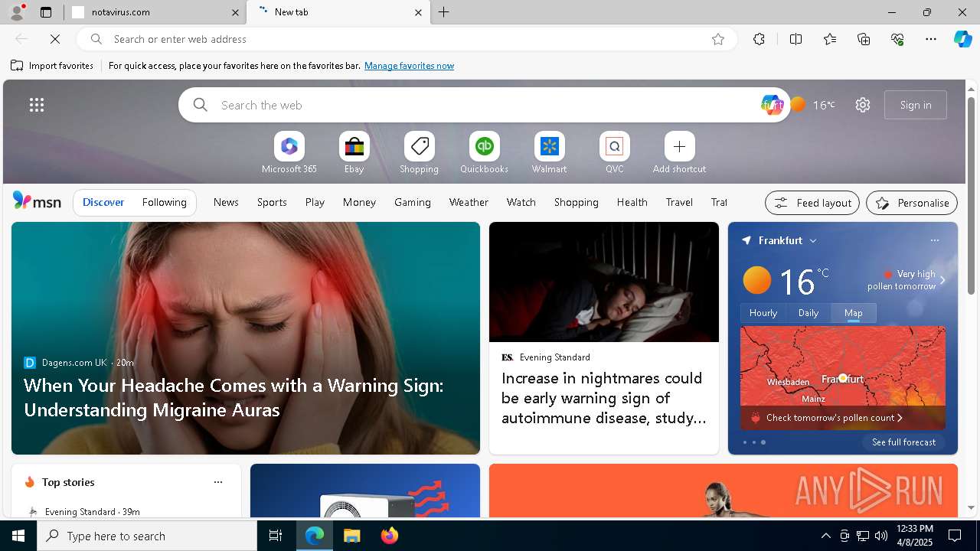Viewport: 980px width, 551px height.
Task: Open the Shopping shortcut
Action: [419, 153]
